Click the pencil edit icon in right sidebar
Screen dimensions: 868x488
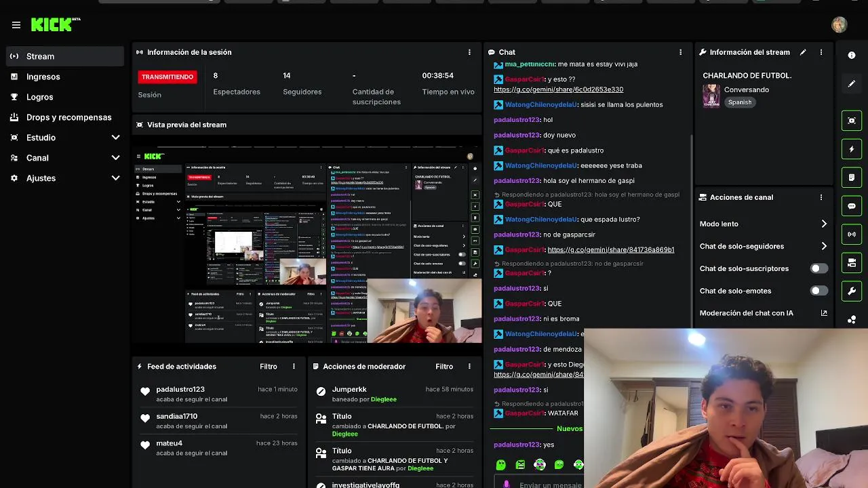pos(852,84)
